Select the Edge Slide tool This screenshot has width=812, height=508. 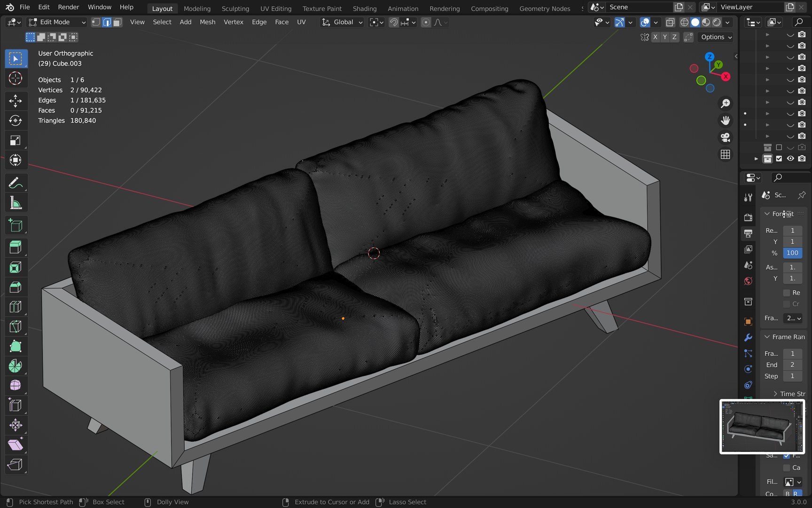point(16,405)
